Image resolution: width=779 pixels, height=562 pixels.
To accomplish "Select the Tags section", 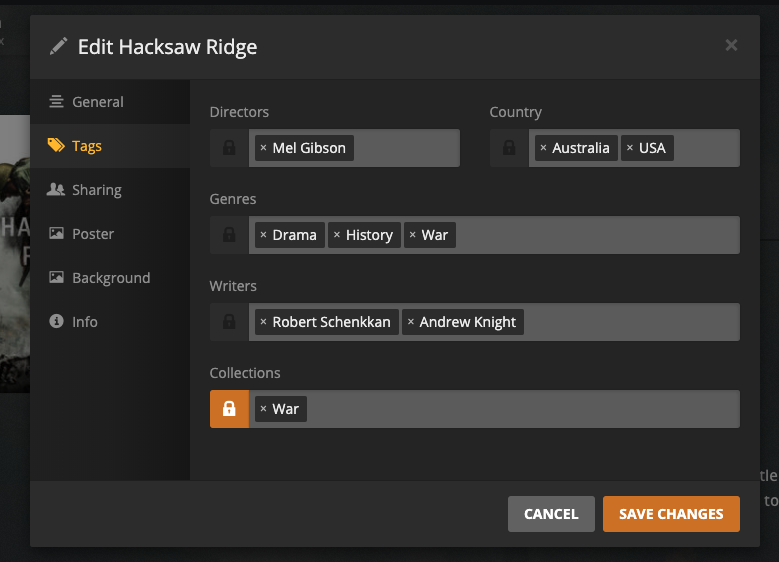I will click(110, 146).
